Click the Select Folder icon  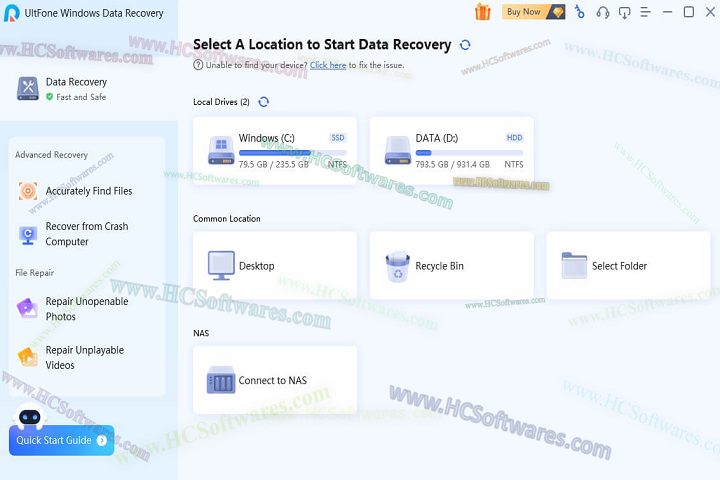(574, 265)
